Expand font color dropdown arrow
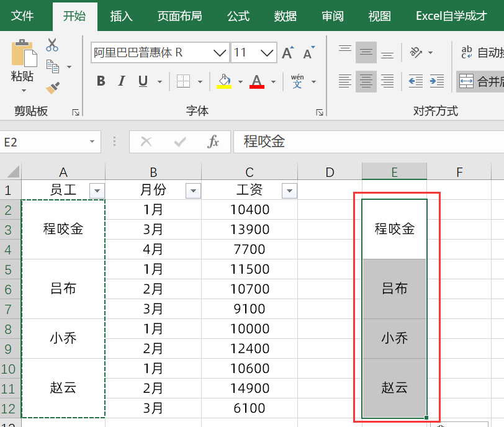The image size is (504, 427). pos(273,82)
